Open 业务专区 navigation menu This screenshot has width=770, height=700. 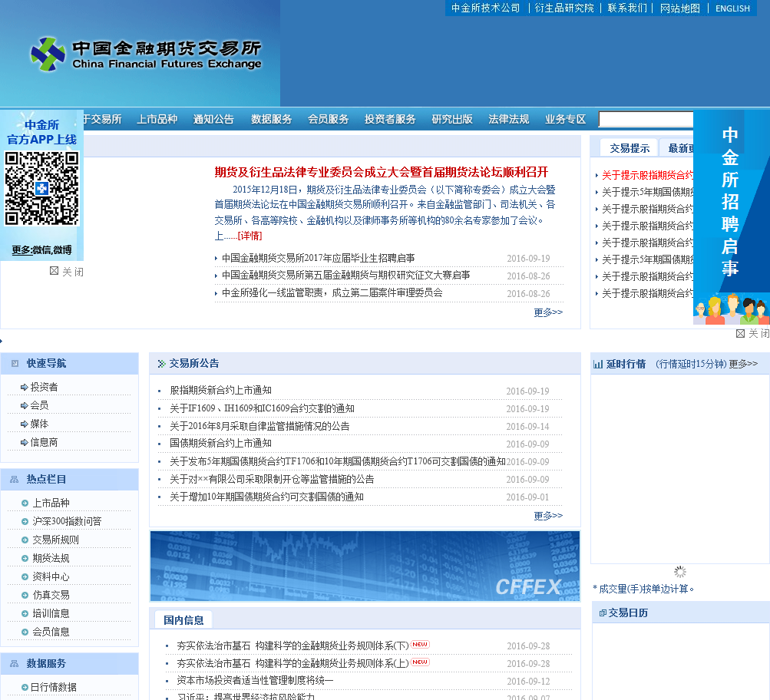coord(566,119)
